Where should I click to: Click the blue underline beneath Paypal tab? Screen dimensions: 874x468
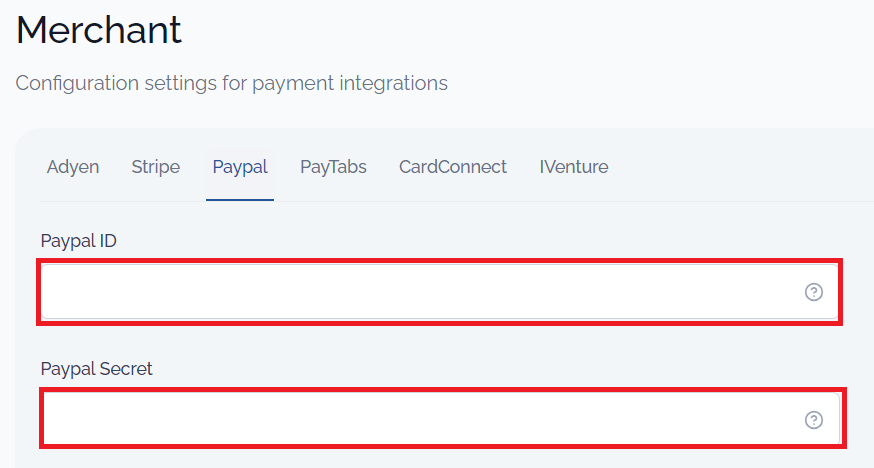point(240,199)
